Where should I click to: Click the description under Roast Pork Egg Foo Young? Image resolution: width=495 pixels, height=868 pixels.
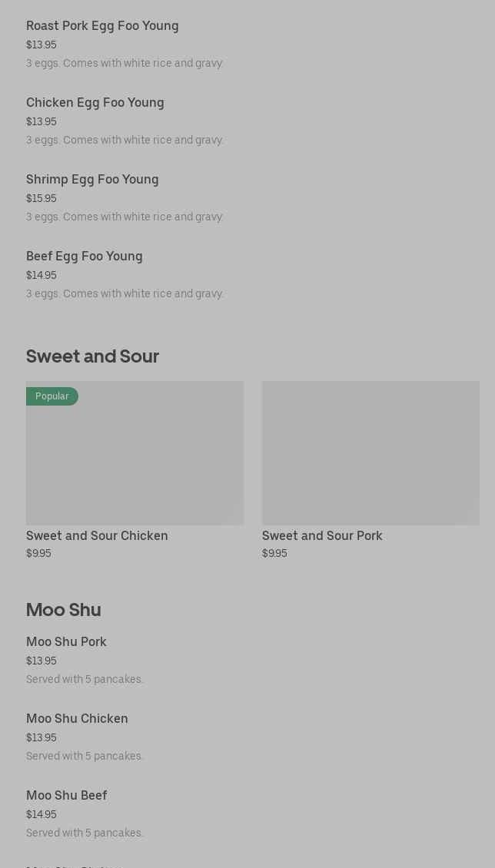tap(125, 64)
